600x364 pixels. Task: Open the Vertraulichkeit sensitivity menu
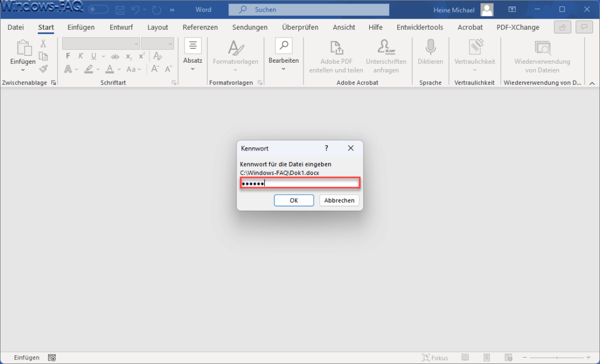(475, 56)
